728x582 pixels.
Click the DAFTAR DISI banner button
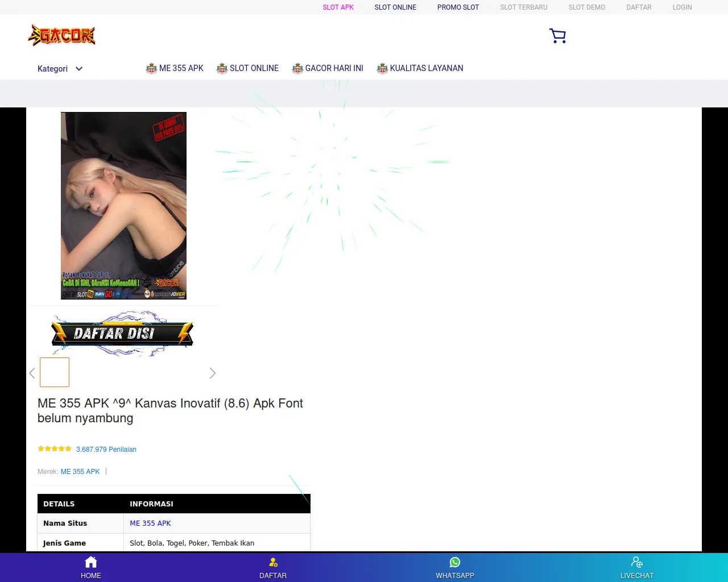pyautogui.click(x=122, y=334)
